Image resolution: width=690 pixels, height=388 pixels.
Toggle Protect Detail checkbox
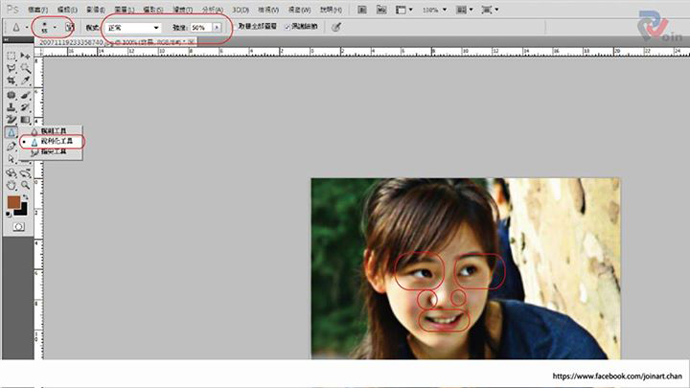(x=301, y=26)
